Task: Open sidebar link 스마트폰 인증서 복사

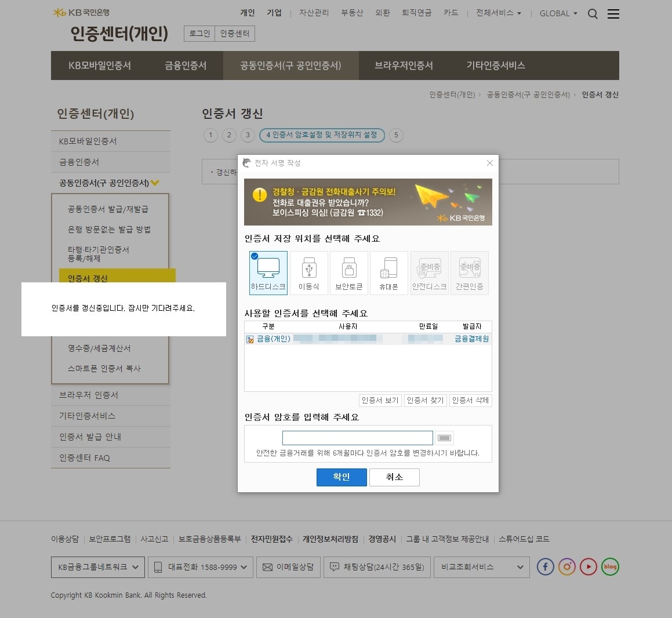Action: [x=104, y=369]
